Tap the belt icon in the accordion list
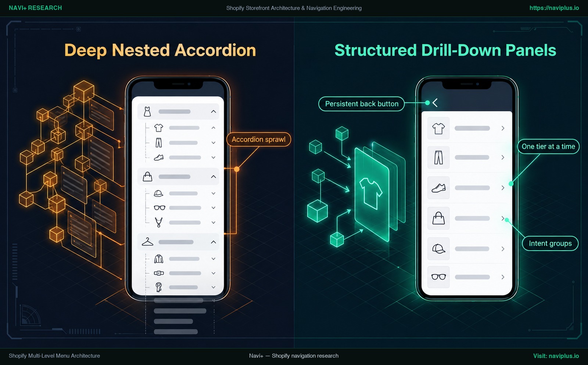Viewport: 588px width, 365px height. 159,273
